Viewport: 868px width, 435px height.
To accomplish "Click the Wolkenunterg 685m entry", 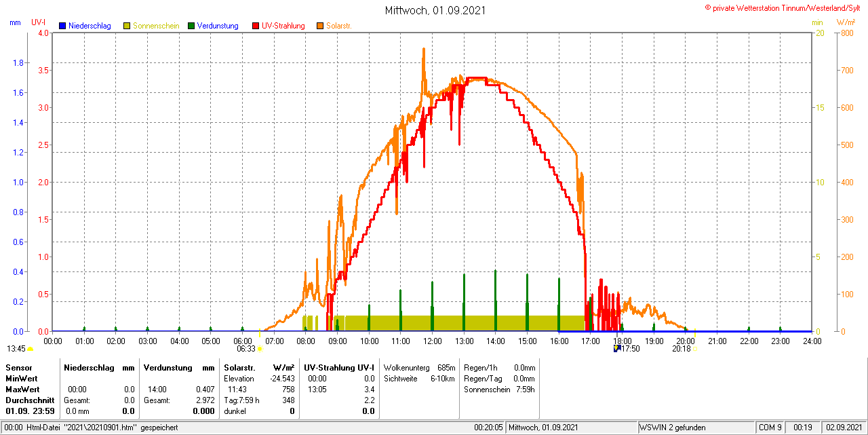I will (418, 367).
